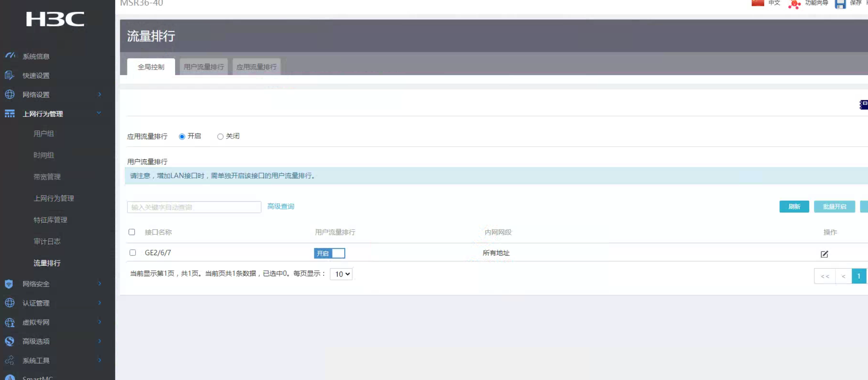Open 流量排行 submenu item
Image resolution: width=868 pixels, height=380 pixels.
click(47, 263)
